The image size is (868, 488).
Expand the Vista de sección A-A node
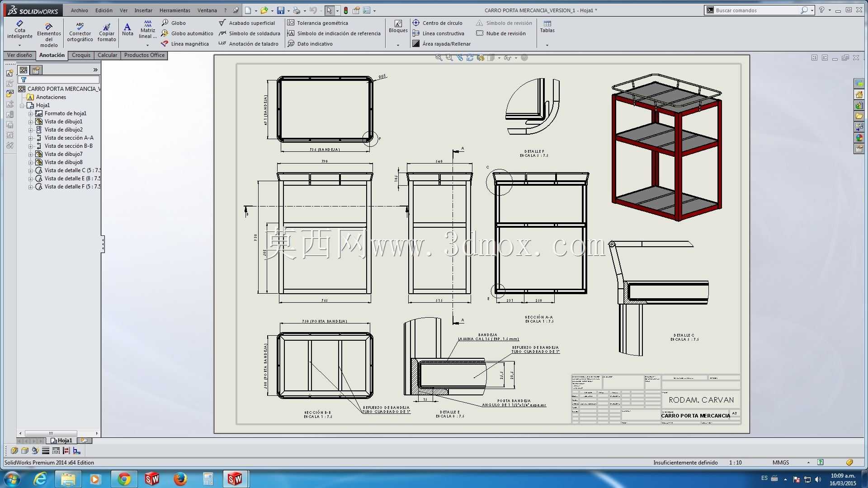pyautogui.click(x=31, y=138)
